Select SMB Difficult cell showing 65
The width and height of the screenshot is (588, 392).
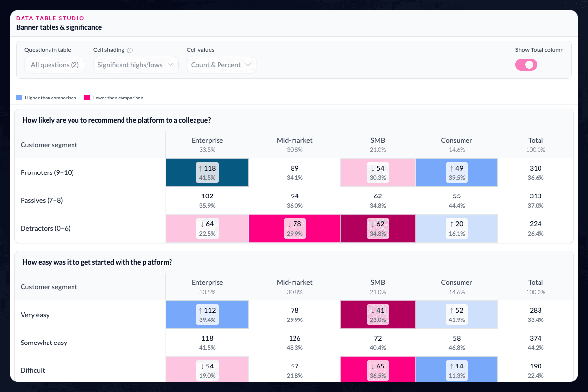(378, 369)
